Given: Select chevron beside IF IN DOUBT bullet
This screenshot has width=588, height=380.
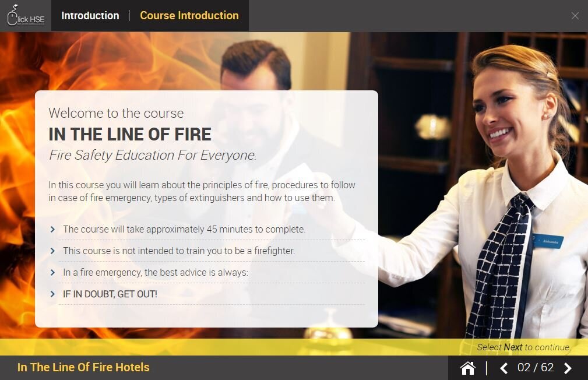Looking at the screenshot, I should pos(52,294).
